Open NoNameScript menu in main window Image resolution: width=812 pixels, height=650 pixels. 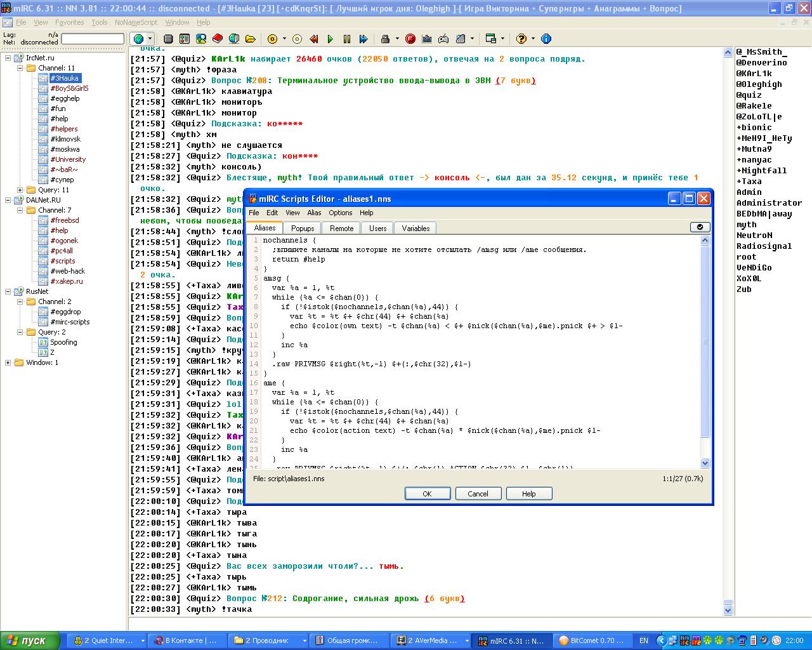pos(136,22)
